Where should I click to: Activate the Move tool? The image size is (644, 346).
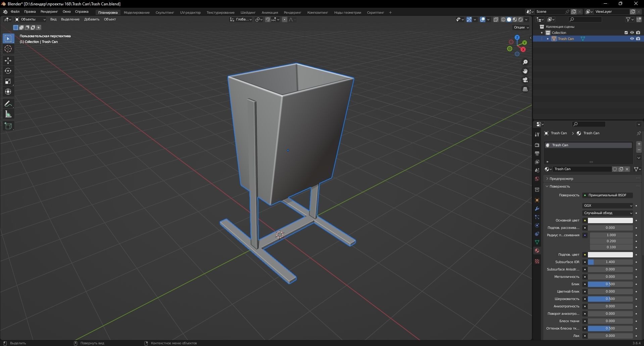[8, 61]
